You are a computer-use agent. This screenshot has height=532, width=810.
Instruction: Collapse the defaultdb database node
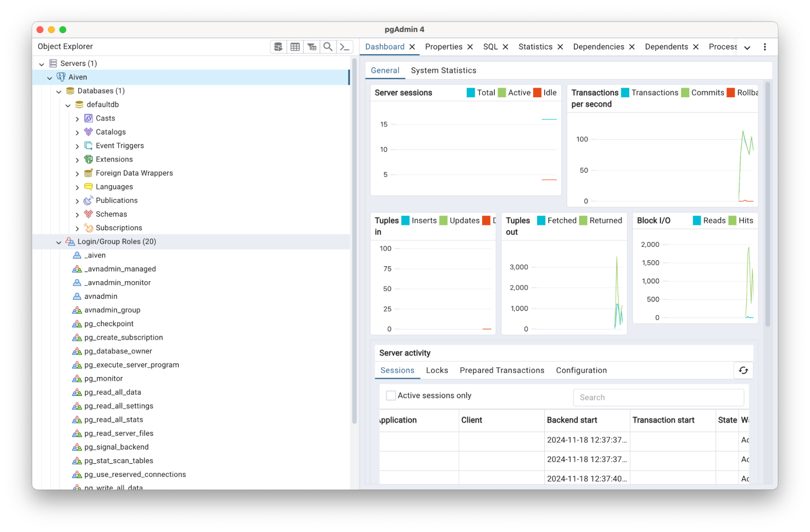point(68,105)
